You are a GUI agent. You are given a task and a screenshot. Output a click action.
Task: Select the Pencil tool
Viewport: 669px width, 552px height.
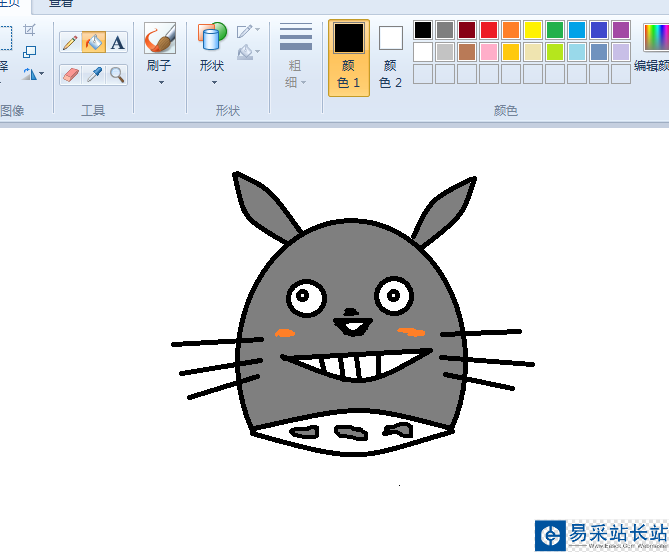70,42
